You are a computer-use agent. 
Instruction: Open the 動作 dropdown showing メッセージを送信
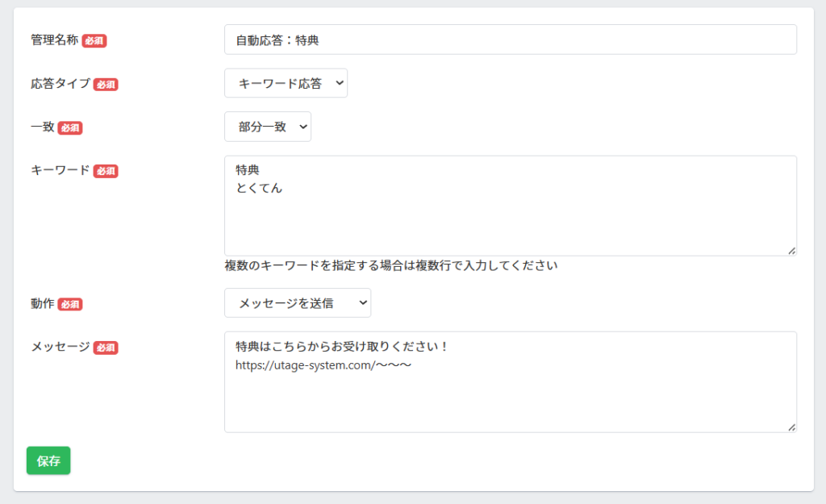point(297,303)
